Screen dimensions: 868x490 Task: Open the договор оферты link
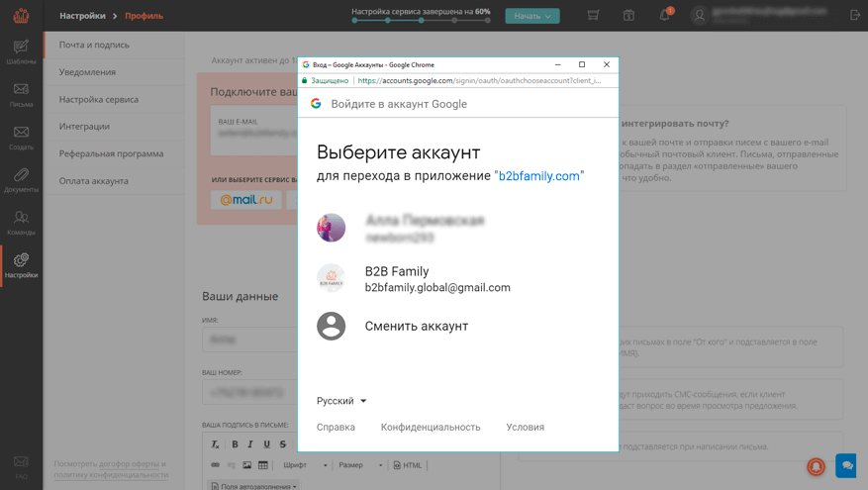[130, 464]
